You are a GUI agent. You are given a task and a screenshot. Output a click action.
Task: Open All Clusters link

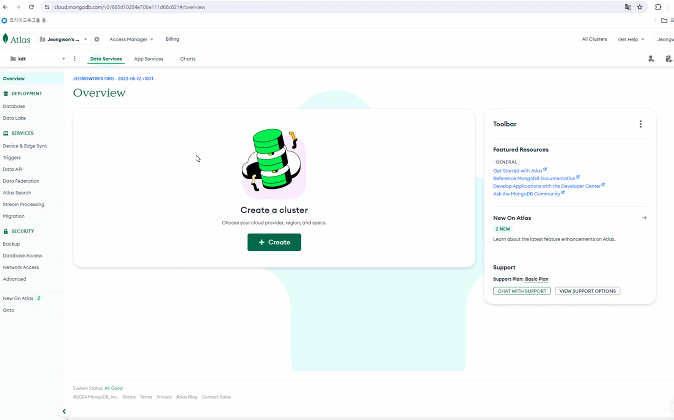[x=594, y=39]
